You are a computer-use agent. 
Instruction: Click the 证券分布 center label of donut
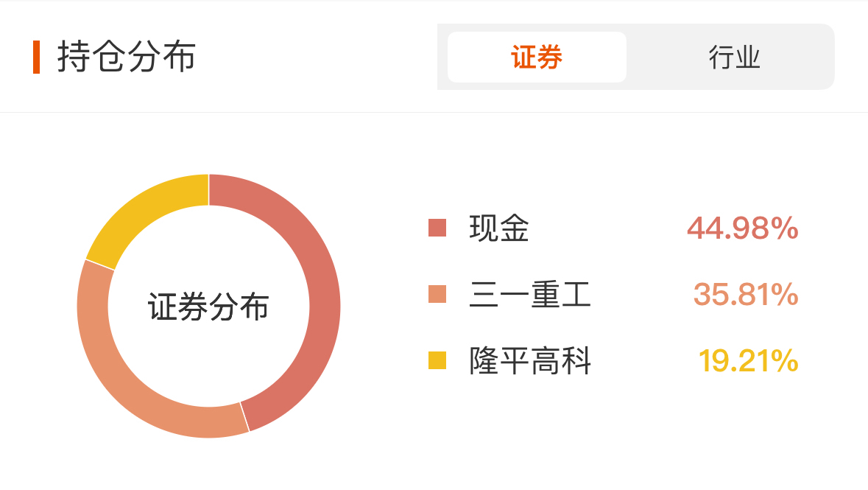coord(208,307)
